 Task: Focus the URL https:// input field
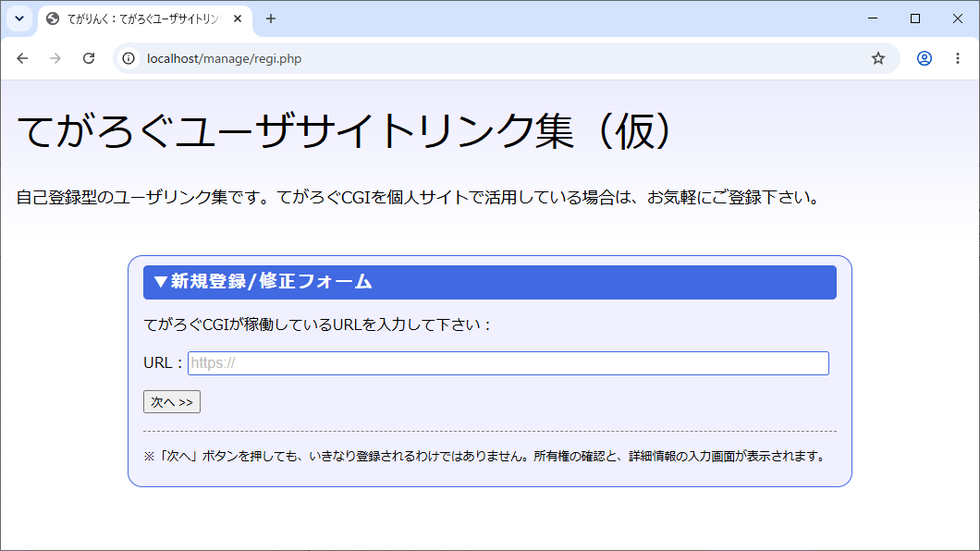[508, 363]
